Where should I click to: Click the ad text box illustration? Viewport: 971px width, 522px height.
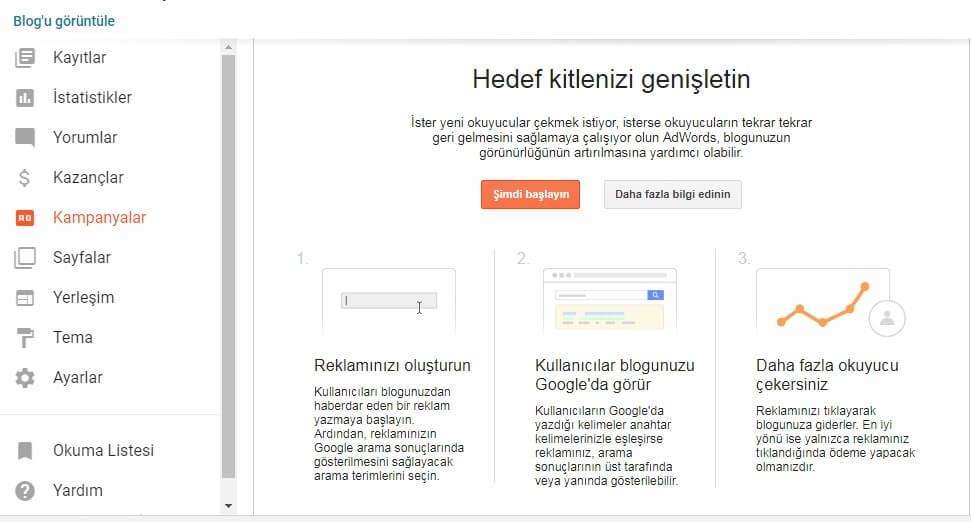pos(389,302)
